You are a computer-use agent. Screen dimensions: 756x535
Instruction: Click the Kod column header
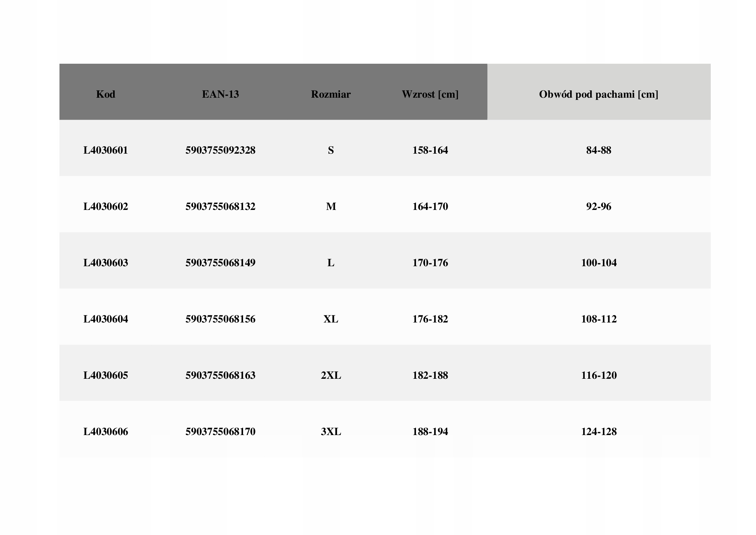click(106, 94)
